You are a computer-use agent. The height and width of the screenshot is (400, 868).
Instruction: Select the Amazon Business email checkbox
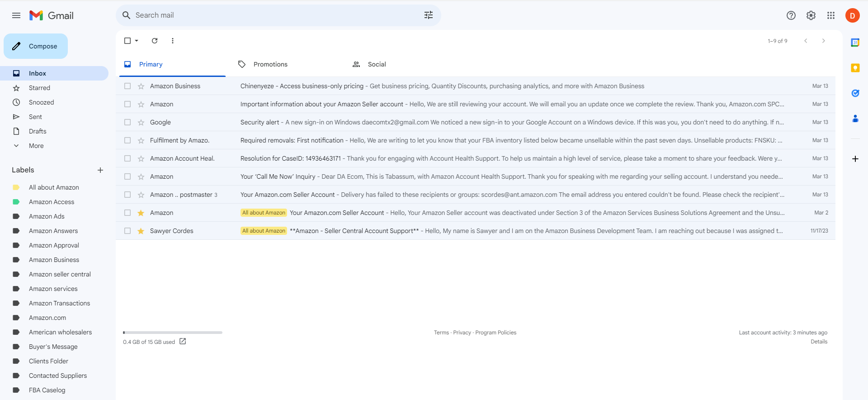point(127,86)
